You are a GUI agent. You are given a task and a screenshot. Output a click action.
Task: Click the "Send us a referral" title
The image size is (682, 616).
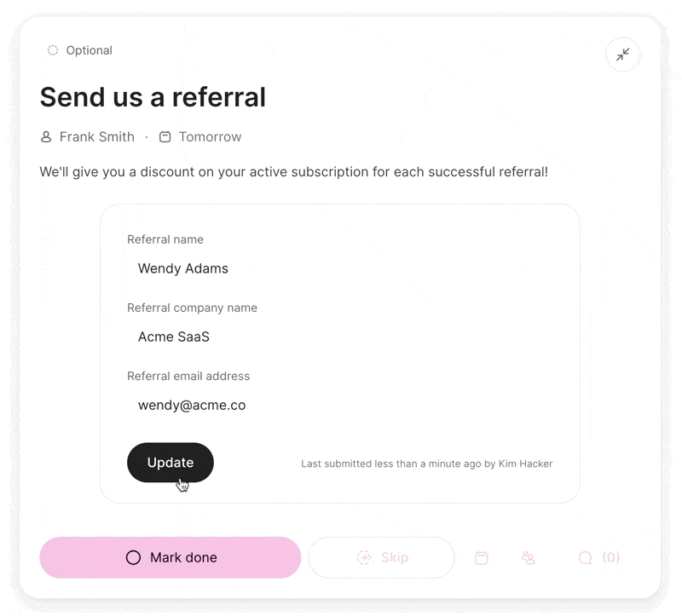pyautogui.click(x=153, y=97)
